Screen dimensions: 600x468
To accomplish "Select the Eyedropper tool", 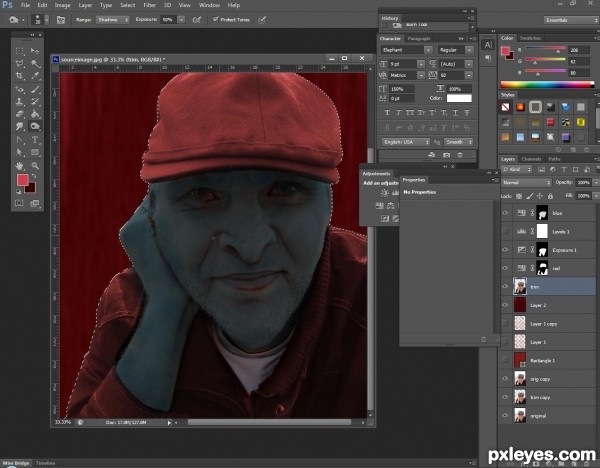I will (35, 76).
